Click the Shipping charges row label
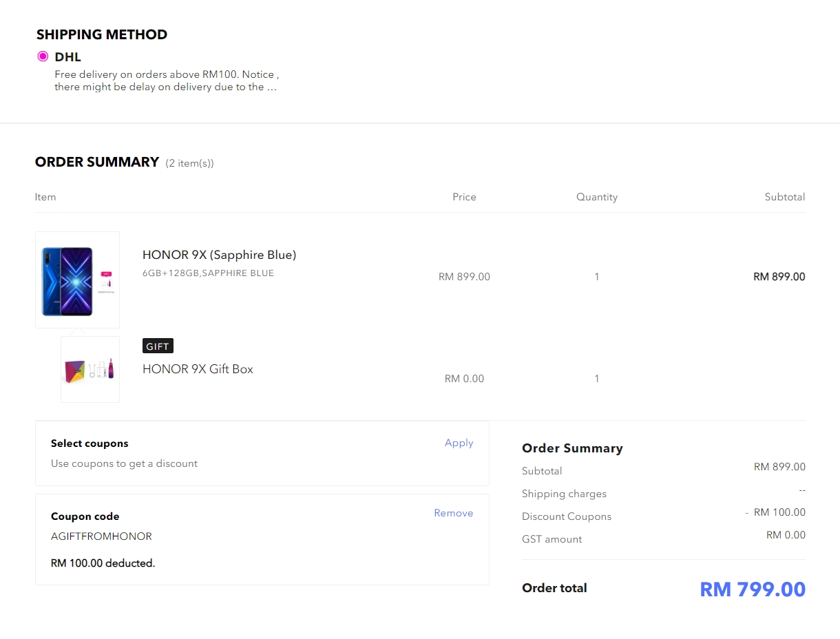This screenshot has width=840, height=639. 564,494
